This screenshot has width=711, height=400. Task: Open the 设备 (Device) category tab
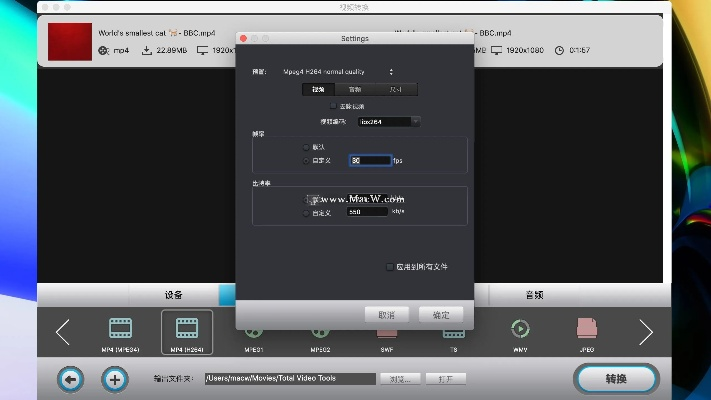click(174, 295)
